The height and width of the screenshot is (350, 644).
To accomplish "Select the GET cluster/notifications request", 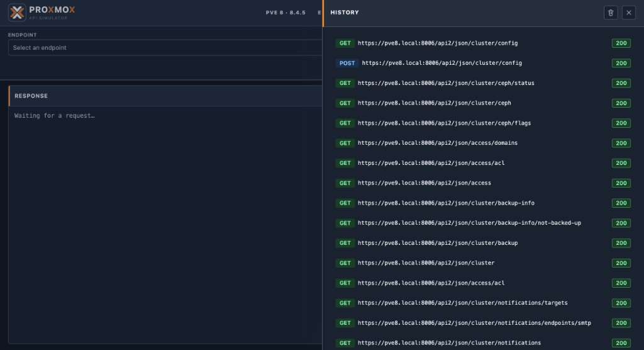I will [x=483, y=343].
